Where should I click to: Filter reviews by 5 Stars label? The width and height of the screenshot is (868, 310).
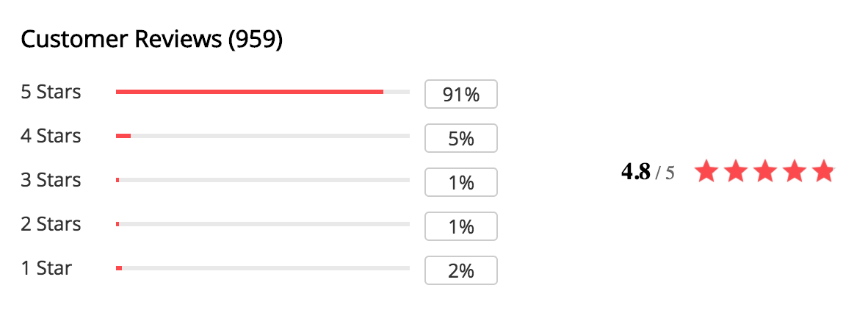(x=51, y=92)
